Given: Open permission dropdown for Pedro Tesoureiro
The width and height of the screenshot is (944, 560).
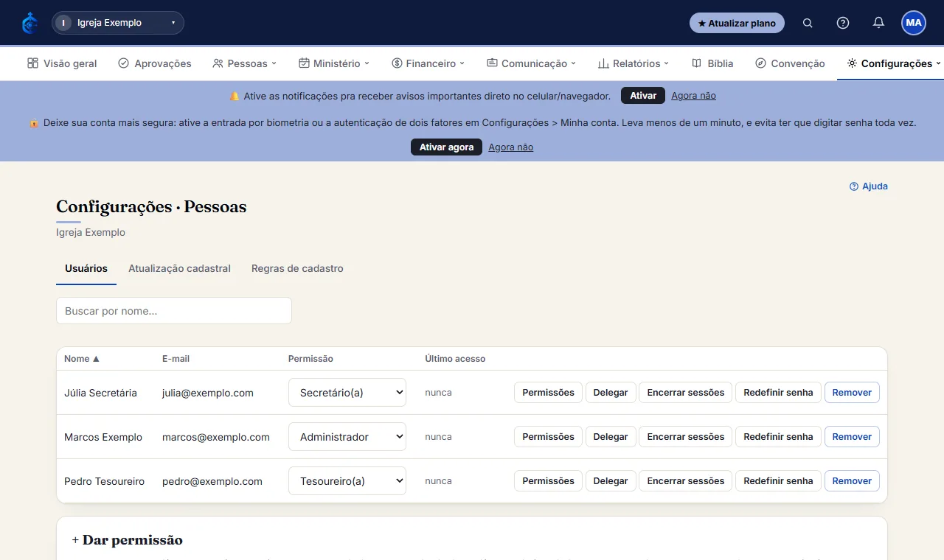Looking at the screenshot, I should [x=347, y=481].
